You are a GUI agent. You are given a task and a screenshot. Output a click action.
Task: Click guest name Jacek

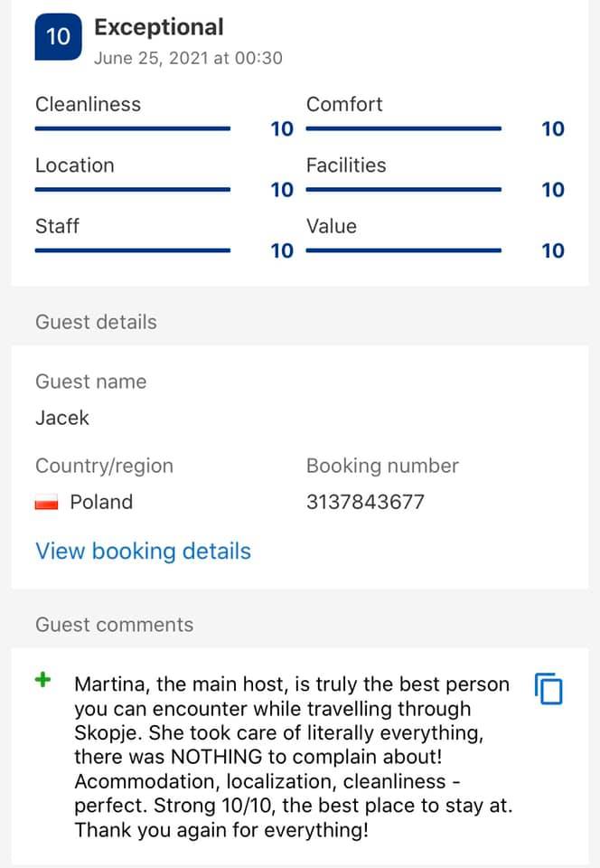[x=62, y=418]
